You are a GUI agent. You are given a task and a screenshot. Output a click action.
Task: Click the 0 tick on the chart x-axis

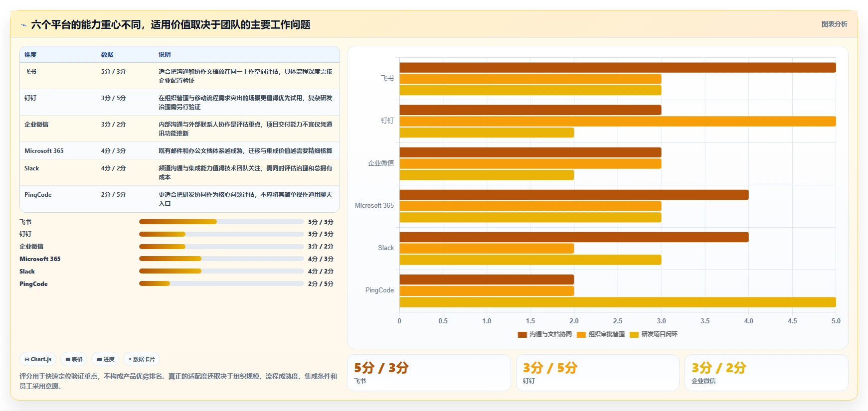399,321
